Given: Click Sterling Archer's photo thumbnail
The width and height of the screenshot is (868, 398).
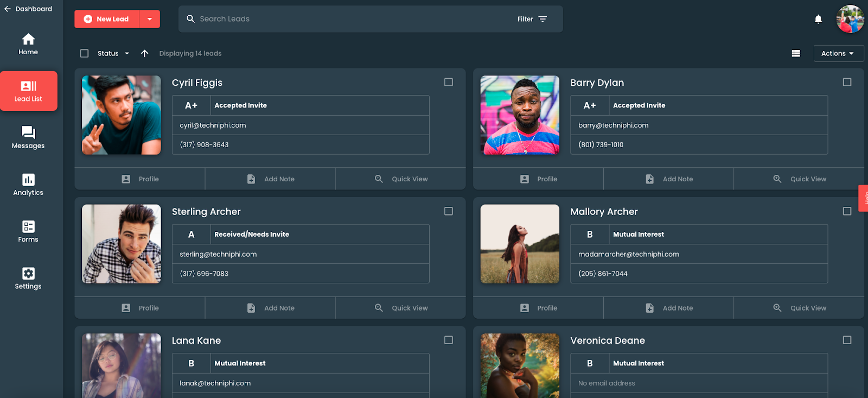Looking at the screenshot, I should (122, 244).
